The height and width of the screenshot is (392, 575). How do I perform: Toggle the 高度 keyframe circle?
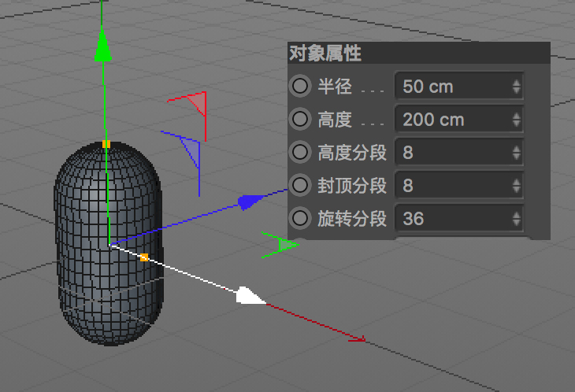click(300, 119)
